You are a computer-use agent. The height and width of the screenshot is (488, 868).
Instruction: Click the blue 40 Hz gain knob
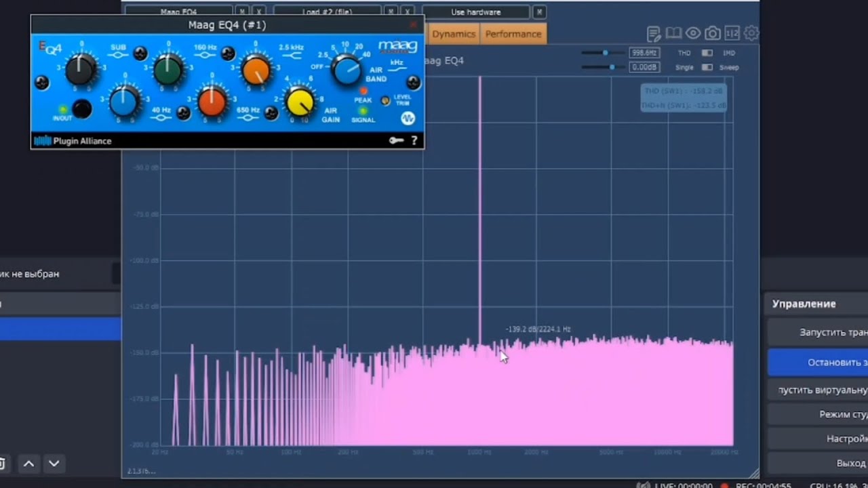point(124,102)
